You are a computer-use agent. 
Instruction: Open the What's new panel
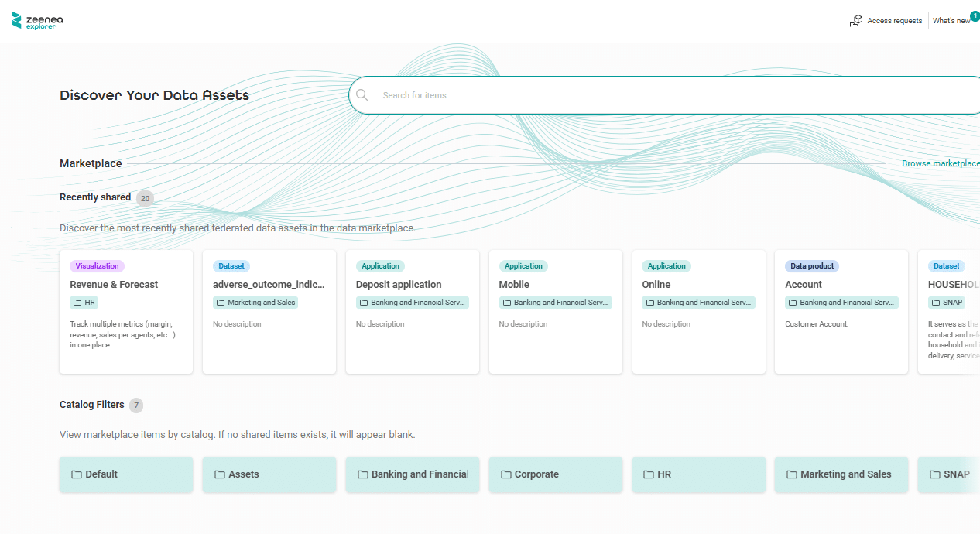pos(951,21)
